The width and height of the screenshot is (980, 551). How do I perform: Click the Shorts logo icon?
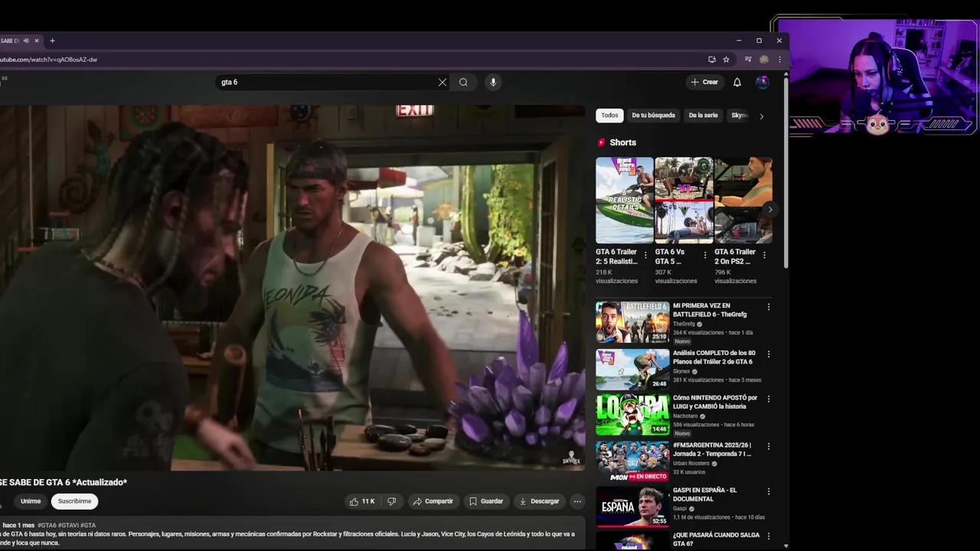[x=601, y=142]
